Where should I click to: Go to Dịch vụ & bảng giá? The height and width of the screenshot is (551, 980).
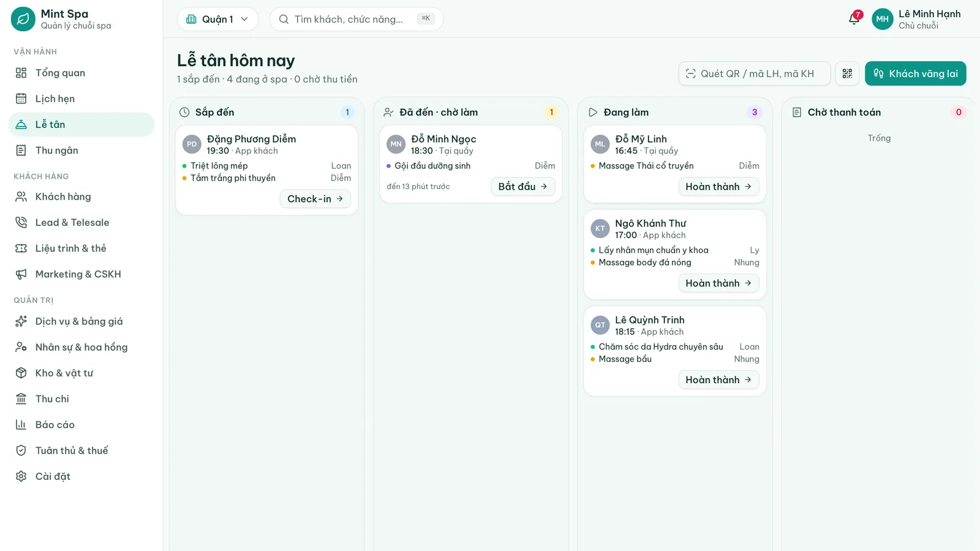point(81,321)
